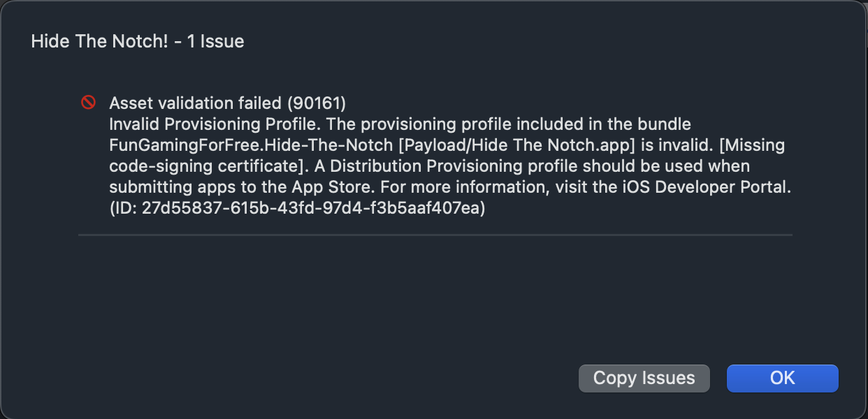Click the separator line below the issue
Image resolution: width=868 pixels, height=419 pixels.
click(x=435, y=235)
